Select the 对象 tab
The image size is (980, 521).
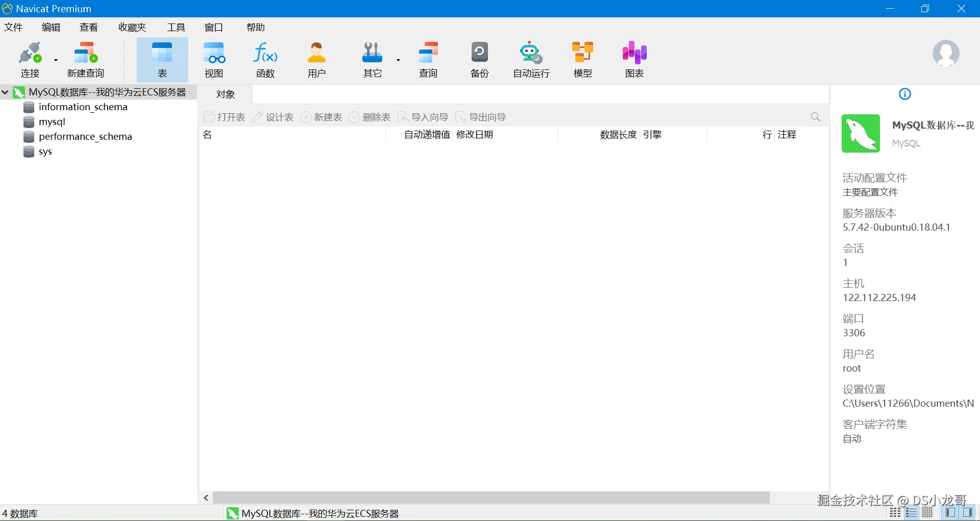pos(226,94)
